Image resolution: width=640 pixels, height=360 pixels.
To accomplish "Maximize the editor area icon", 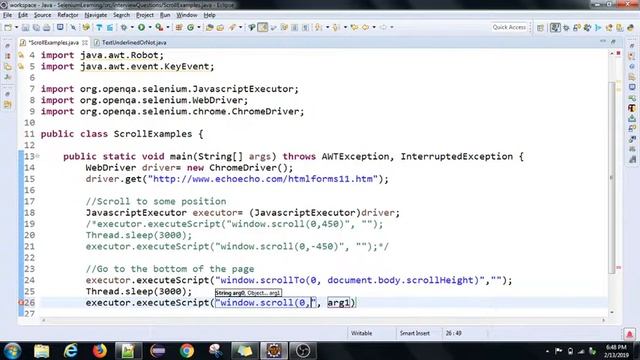I will point(613,42).
